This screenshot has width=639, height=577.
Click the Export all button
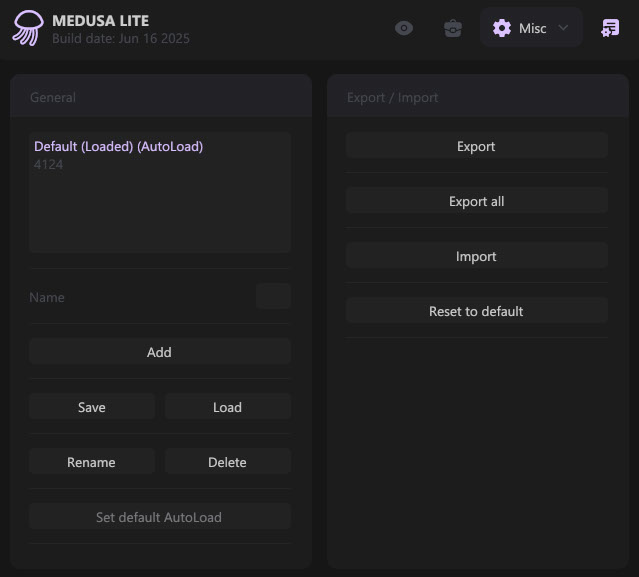476,201
